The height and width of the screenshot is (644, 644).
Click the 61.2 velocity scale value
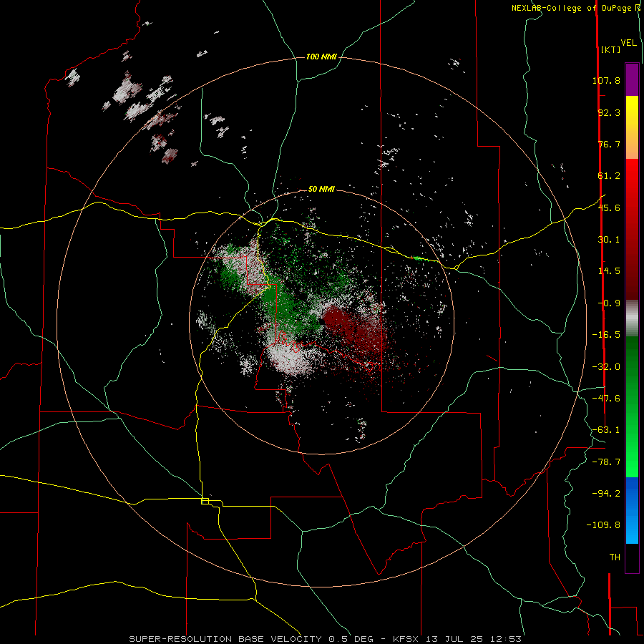click(609, 176)
